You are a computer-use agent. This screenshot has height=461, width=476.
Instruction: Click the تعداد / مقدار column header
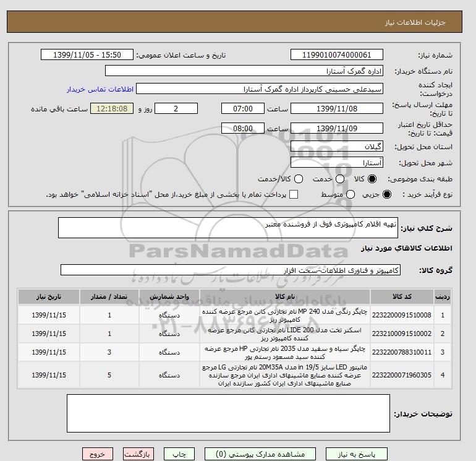coord(109,296)
